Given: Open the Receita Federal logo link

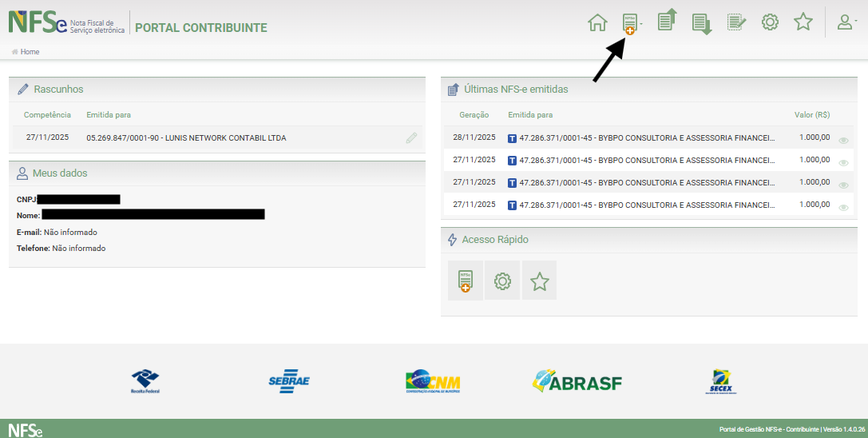Looking at the screenshot, I should coord(145,382).
